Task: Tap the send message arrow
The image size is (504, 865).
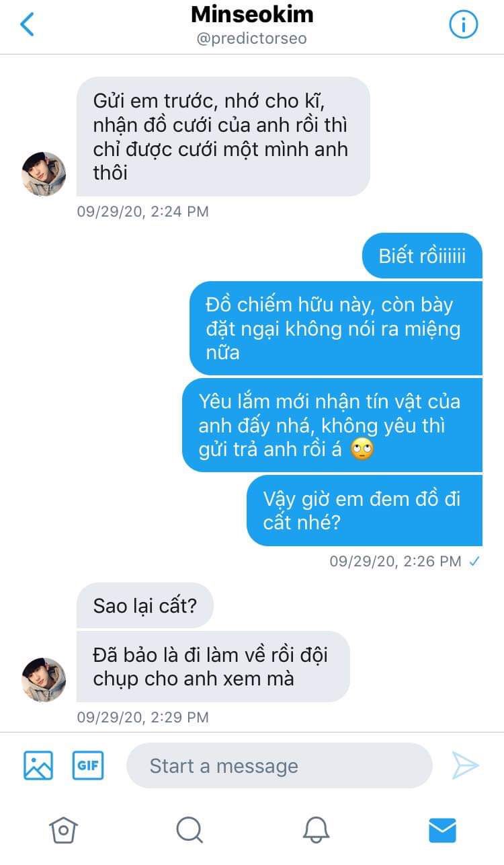Action: [x=465, y=765]
